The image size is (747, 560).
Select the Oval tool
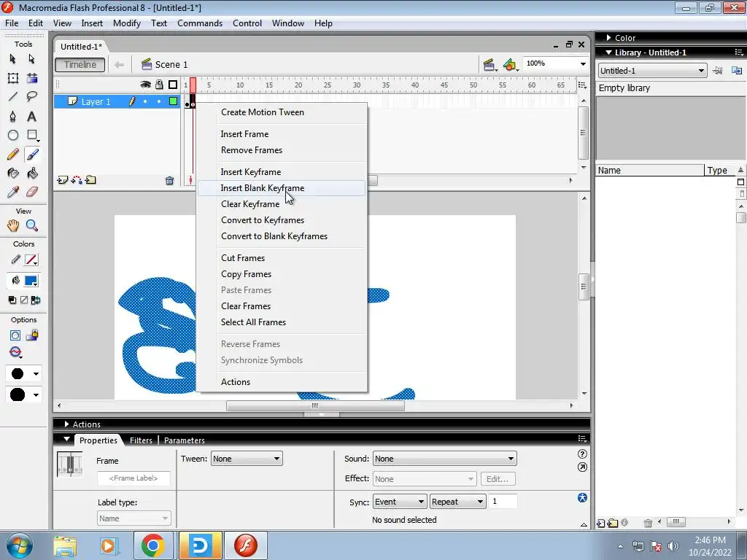pyautogui.click(x=13, y=135)
